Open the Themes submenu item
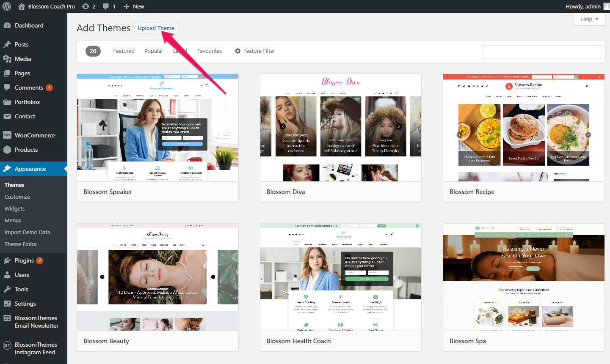Screen dimensions: 610x364 (x=14, y=185)
